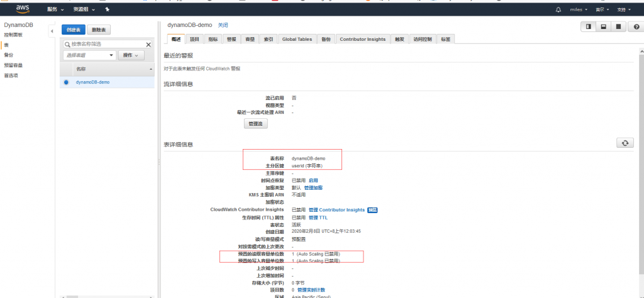Select the dynamoDB-demo radio button
This screenshot has width=644, height=298.
66,82
